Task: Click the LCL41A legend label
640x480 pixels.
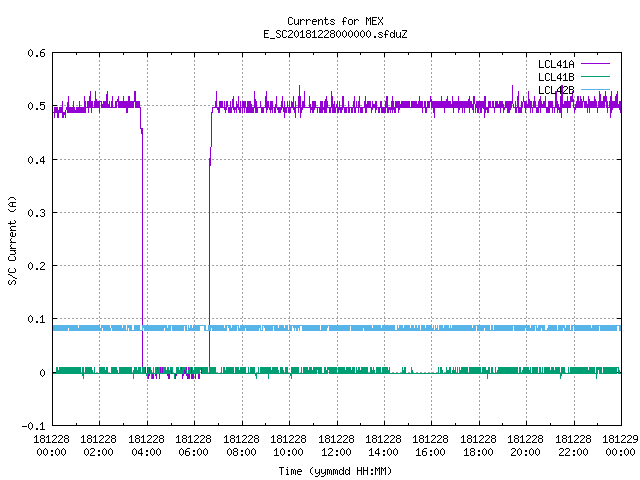Action: [556, 64]
